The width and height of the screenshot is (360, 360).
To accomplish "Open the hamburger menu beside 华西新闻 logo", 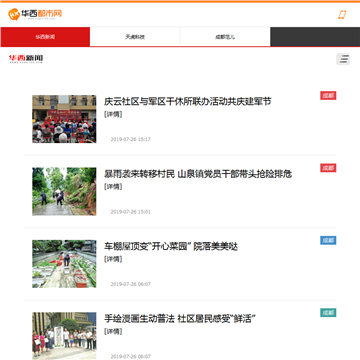I will 343,59.
